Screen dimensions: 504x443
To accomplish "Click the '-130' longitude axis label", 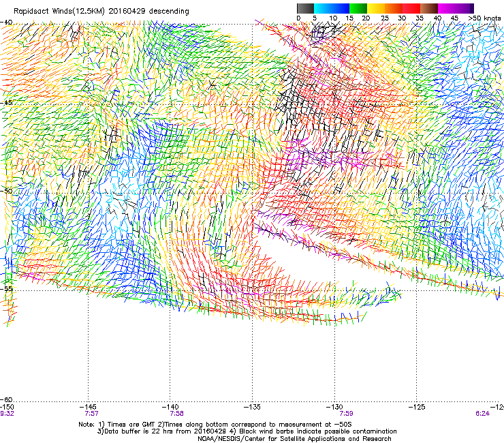I will pyautogui.click(x=334, y=407).
